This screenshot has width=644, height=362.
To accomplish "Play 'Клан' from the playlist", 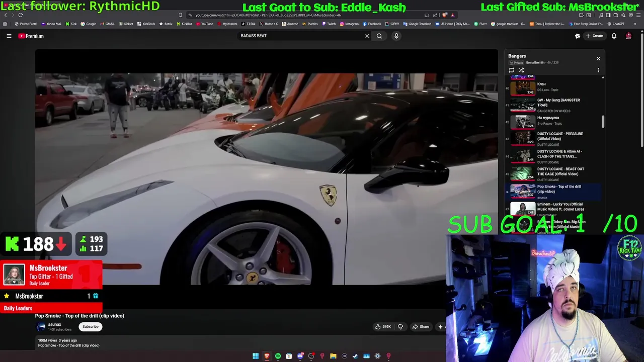I will pyautogui.click(x=553, y=87).
